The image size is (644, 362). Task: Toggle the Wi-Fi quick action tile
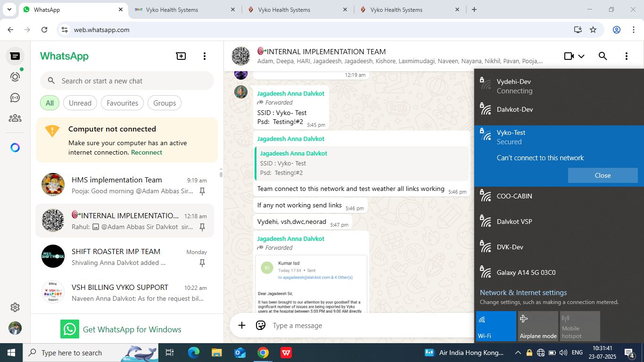tap(496, 326)
